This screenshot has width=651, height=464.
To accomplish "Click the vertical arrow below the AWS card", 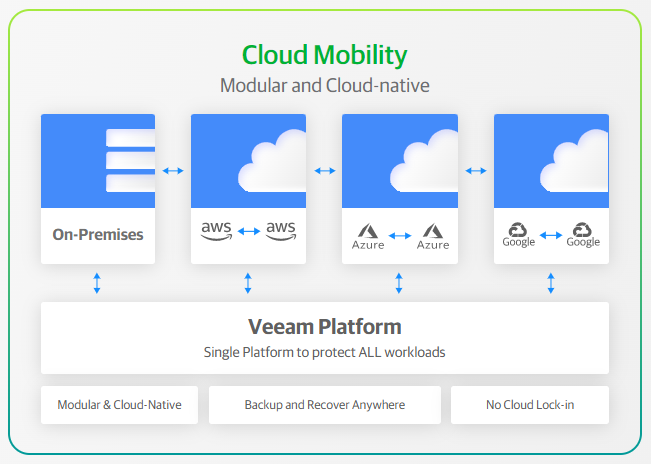I will pos(248,283).
